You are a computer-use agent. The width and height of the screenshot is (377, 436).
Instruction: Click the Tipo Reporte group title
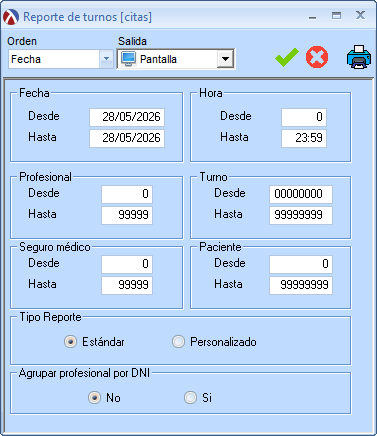[50, 317]
